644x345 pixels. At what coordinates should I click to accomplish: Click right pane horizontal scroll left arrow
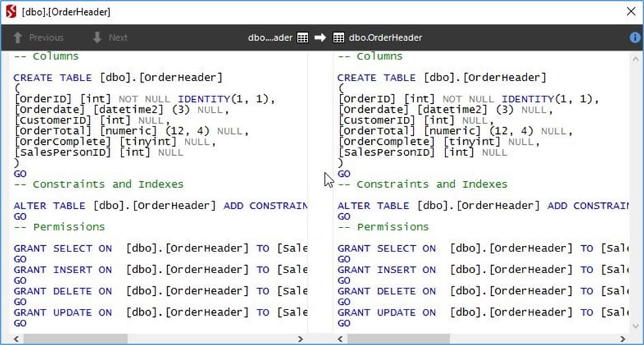[x=340, y=340]
